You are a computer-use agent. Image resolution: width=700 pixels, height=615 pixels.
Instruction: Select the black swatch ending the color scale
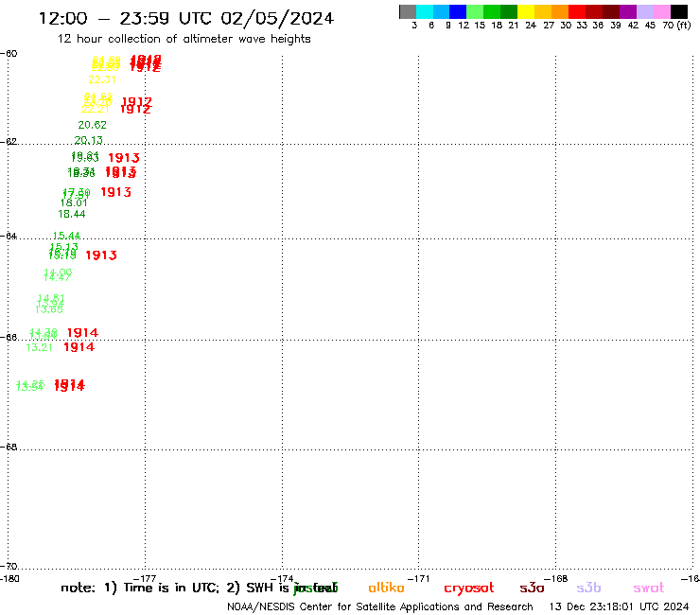(678, 11)
